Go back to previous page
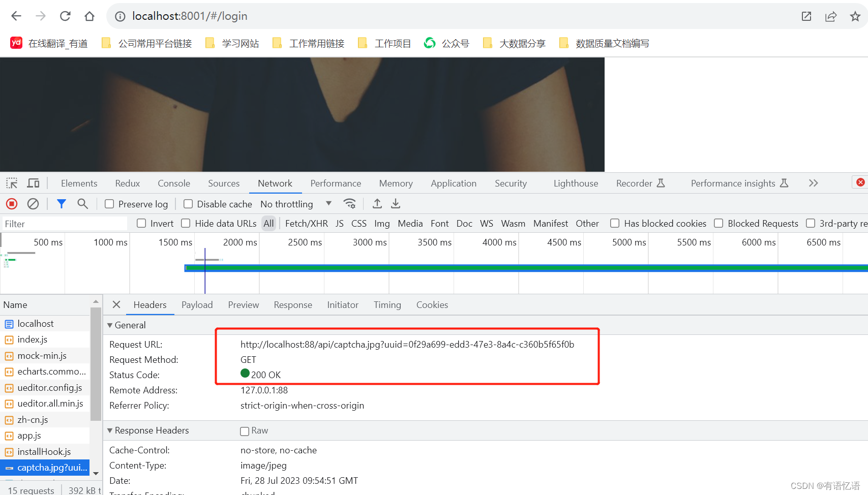The image size is (868, 495). [x=16, y=16]
